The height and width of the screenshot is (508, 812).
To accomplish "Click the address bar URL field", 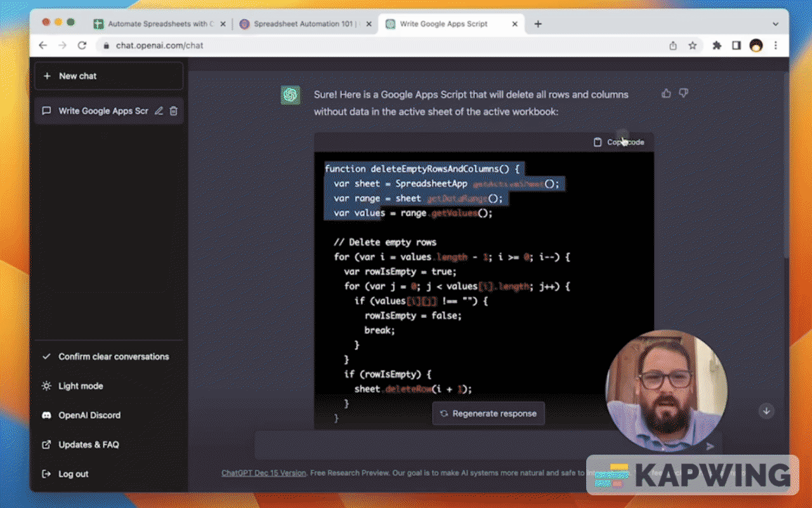I will click(381, 46).
